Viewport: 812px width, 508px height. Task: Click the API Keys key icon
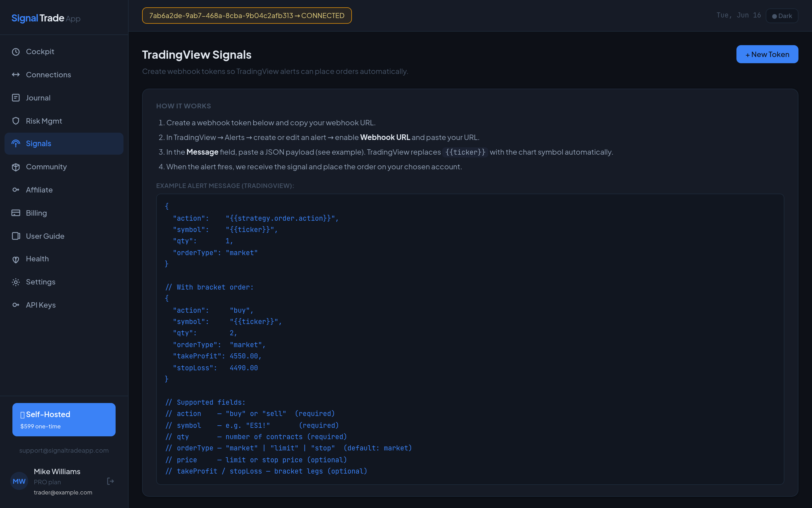click(16, 305)
